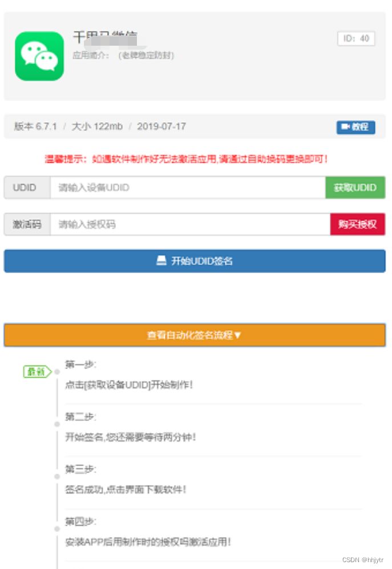Open the 教程 video tutorial button
The height and width of the screenshot is (569, 392).
pos(356,127)
